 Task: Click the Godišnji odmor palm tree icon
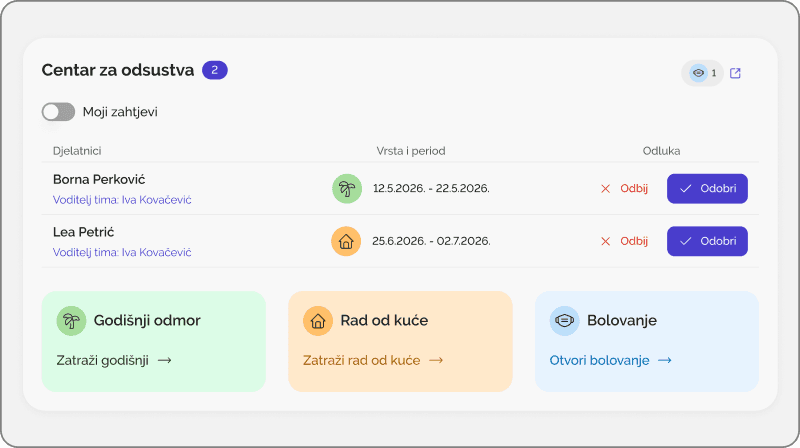[71, 321]
